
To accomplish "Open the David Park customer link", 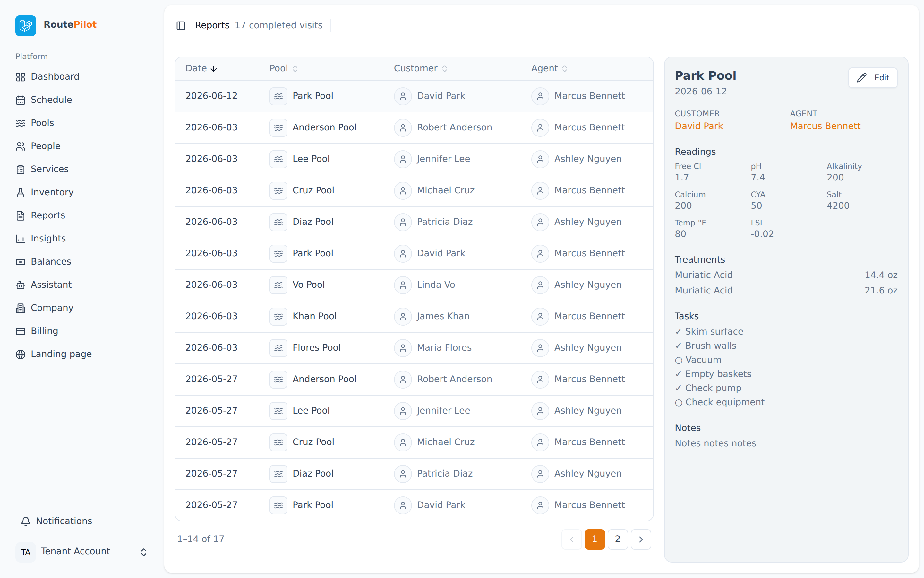I will tap(699, 126).
